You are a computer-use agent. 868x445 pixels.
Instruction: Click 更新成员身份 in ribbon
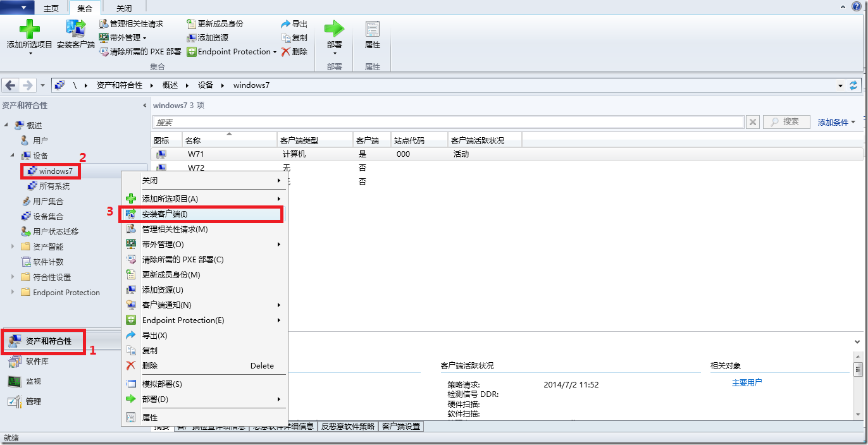tap(215, 23)
